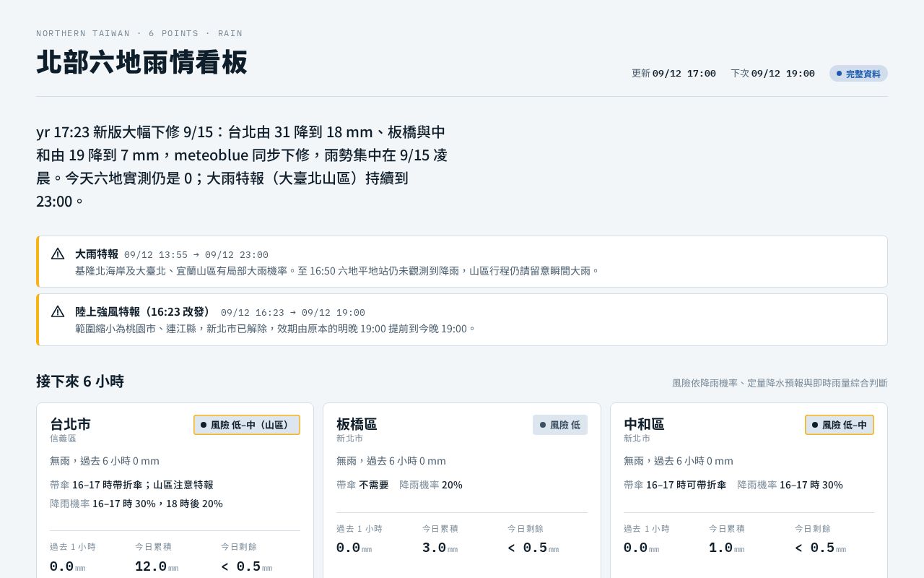Image resolution: width=924 pixels, height=578 pixels.
Task: Select the 中和區 風險 低–中 badge
Action: point(840,425)
